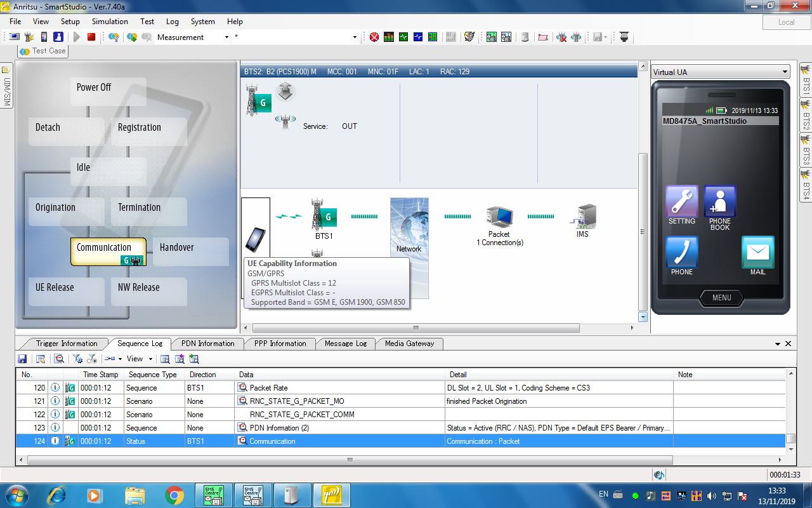Click the Handover state button

(x=190, y=252)
